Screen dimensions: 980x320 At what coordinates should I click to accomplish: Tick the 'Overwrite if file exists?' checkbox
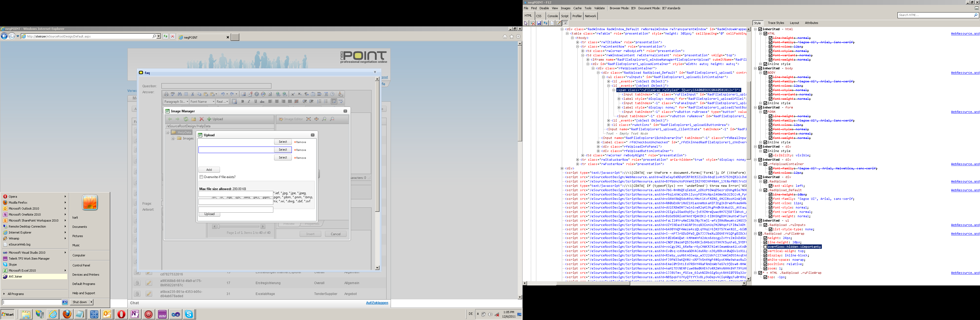point(201,177)
